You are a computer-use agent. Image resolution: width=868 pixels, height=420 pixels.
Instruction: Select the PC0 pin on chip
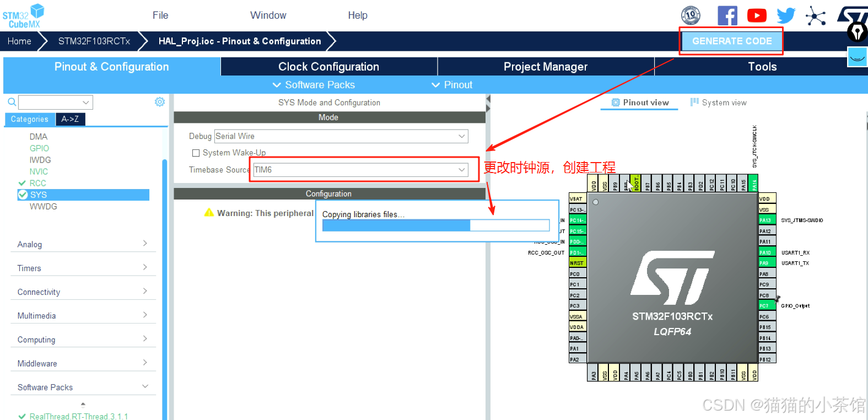(578, 273)
